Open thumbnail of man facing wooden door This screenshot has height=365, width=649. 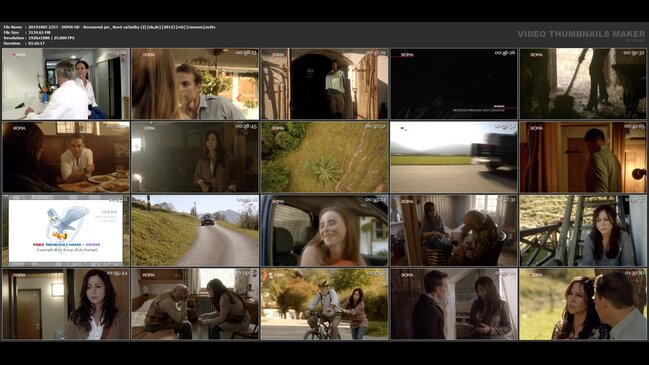click(583, 157)
